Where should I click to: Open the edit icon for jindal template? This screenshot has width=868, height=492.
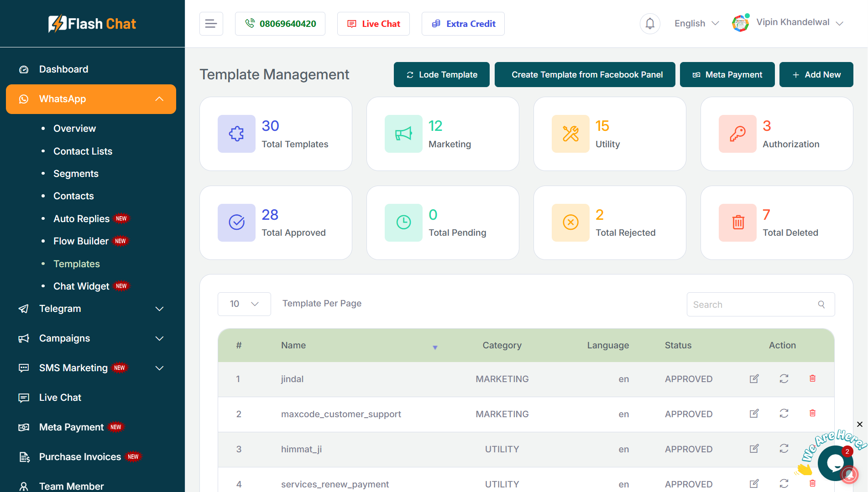pos(754,378)
